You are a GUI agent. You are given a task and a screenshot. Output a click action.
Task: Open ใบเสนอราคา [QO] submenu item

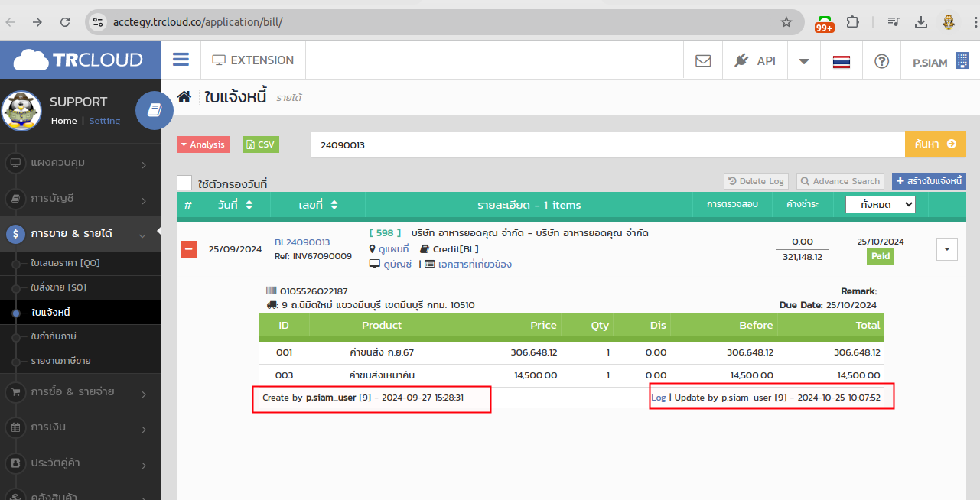[x=66, y=263]
